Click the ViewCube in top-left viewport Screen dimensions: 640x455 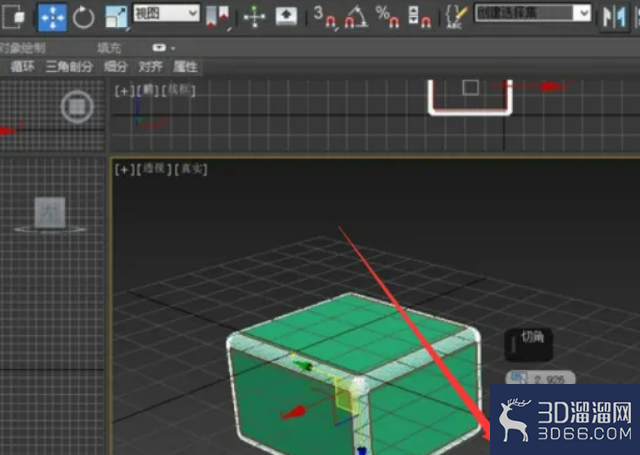click(x=77, y=107)
